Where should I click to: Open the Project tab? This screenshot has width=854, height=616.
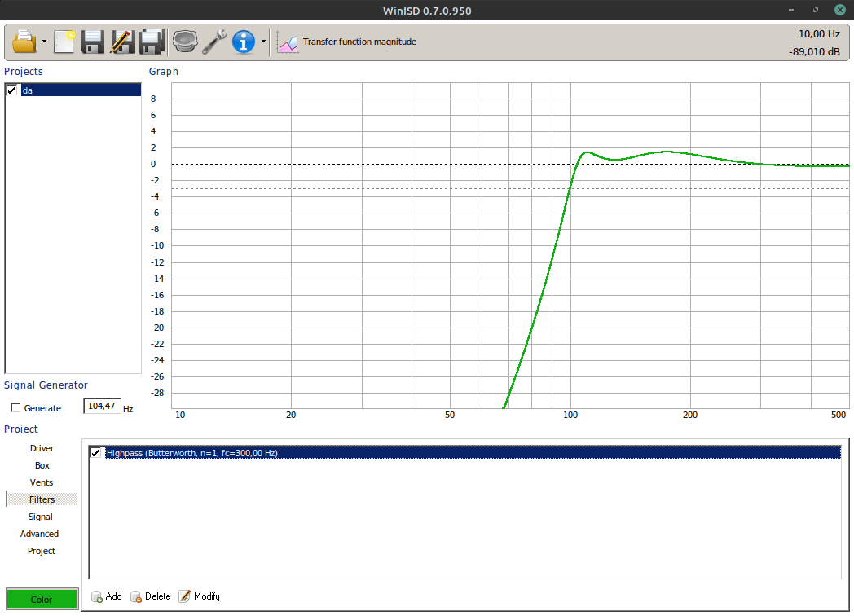pos(42,551)
